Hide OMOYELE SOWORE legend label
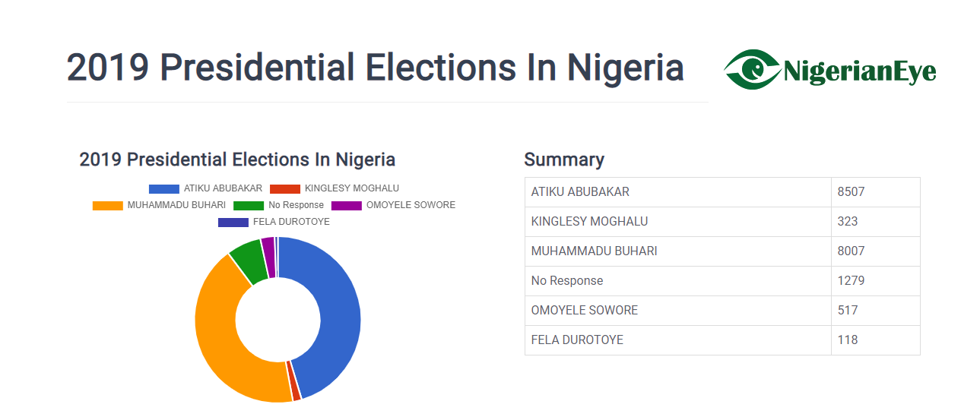980x417 pixels. pyautogui.click(x=411, y=205)
